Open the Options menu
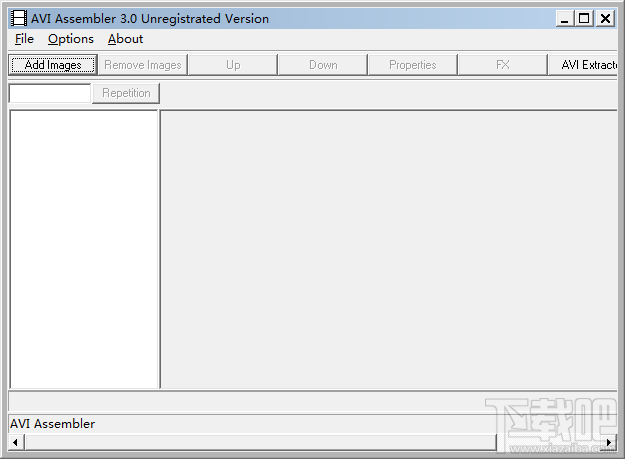Image resolution: width=625 pixels, height=459 pixels. [71, 39]
